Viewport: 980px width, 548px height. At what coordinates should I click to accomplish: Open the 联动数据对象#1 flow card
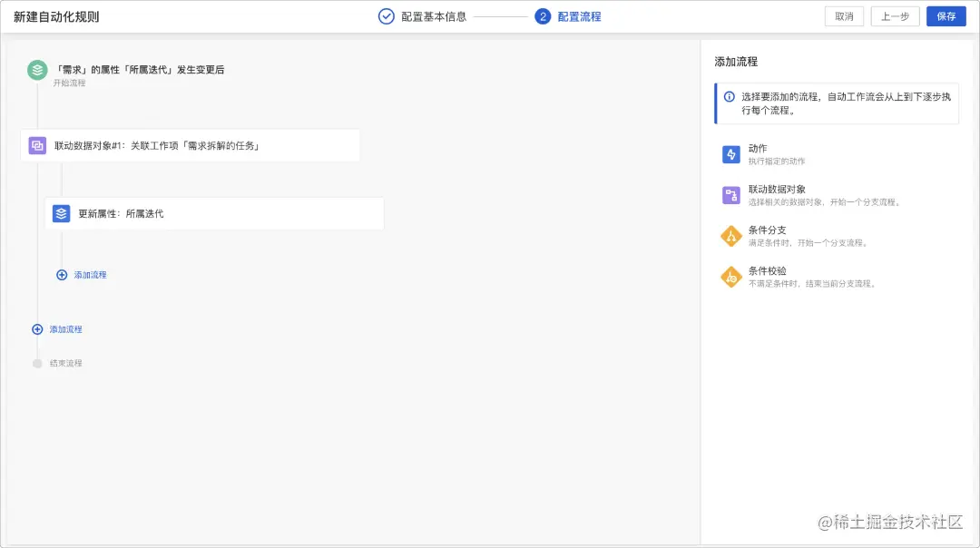pyautogui.click(x=190, y=145)
